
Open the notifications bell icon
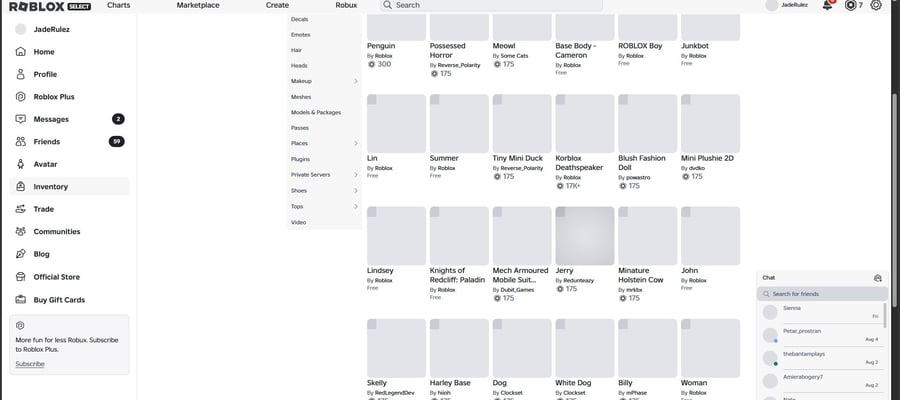pyautogui.click(x=827, y=5)
